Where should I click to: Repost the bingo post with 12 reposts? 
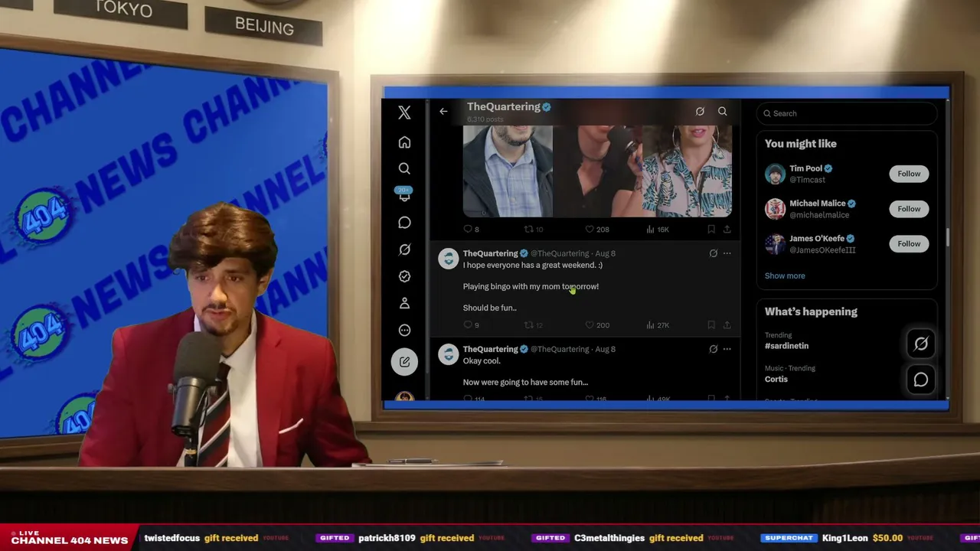click(534, 325)
